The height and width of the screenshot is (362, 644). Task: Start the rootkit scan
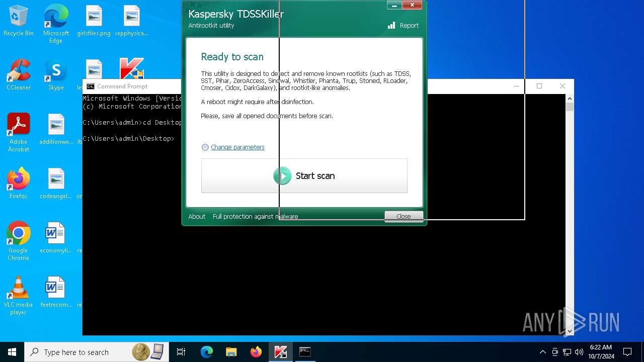pos(304,175)
